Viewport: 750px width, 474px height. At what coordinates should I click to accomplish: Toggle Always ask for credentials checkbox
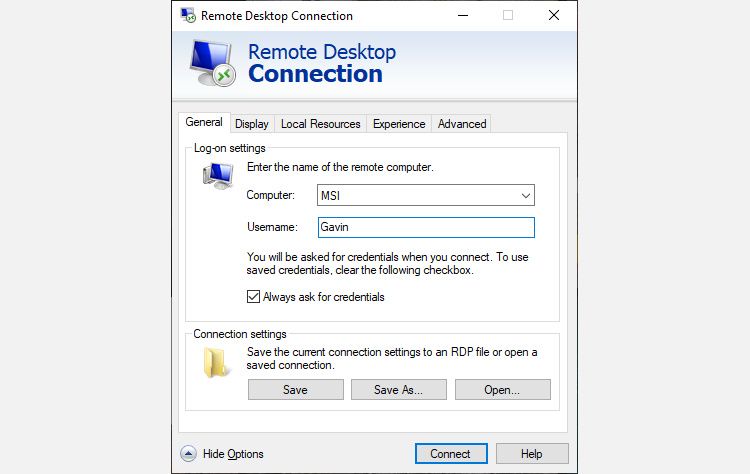(x=253, y=297)
